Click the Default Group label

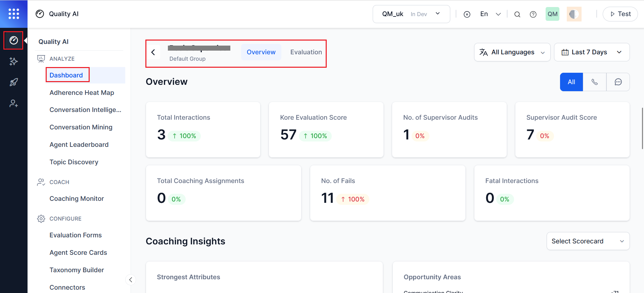187,59
